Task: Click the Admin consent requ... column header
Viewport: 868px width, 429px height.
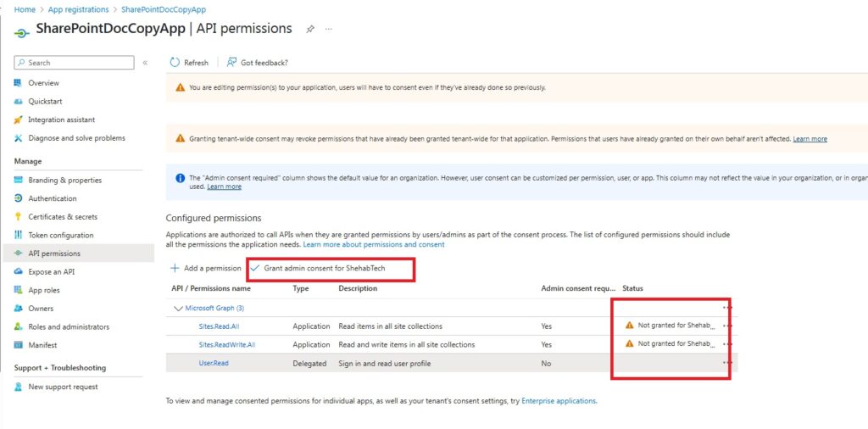Action: click(x=578, y=288)
